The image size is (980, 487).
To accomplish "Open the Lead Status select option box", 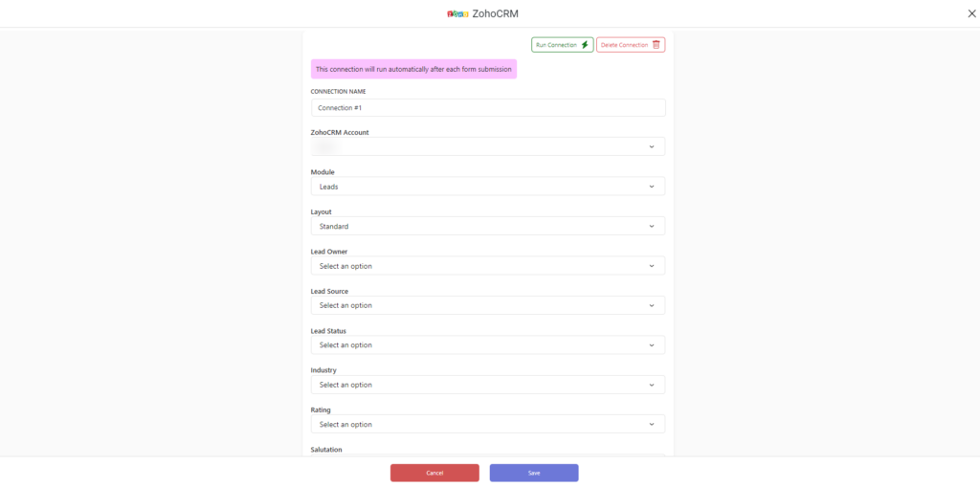I will click(488, 345).
